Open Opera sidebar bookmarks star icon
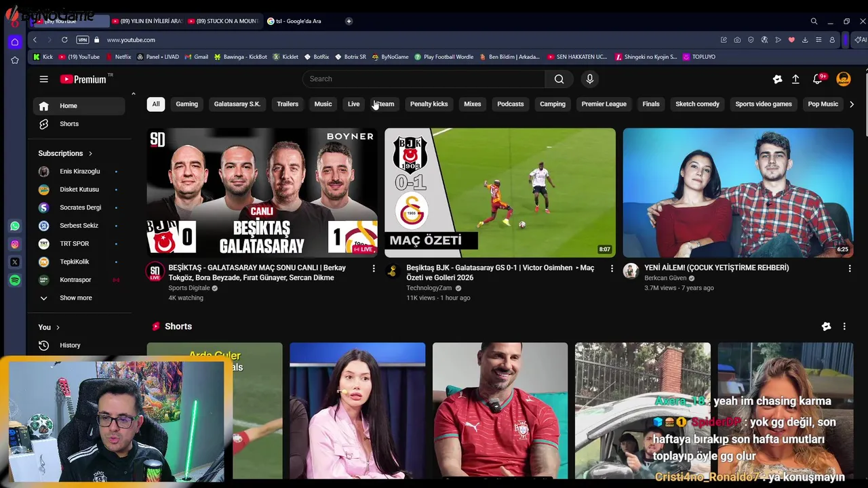 pyautogui.click(x=14, y=60)
